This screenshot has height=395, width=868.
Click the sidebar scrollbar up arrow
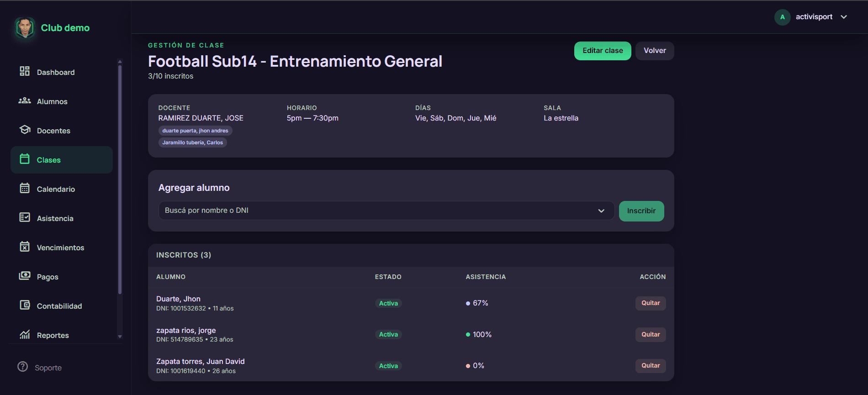[x=120, y=61]
